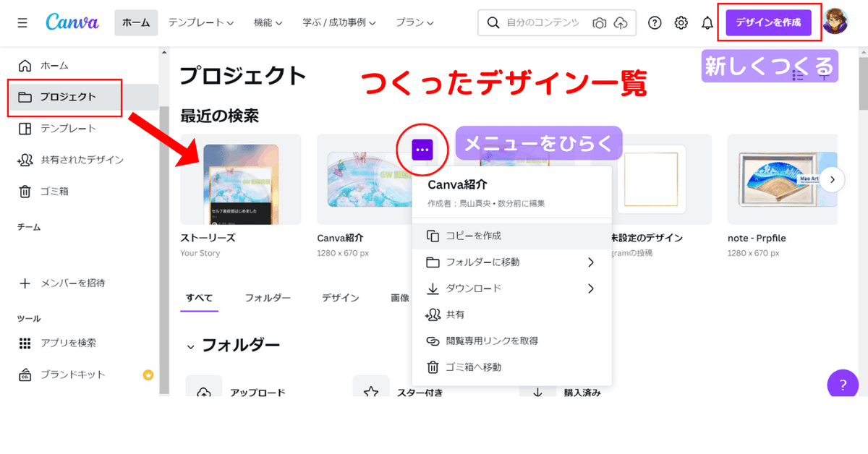
Task: Open the user profile avatar
Action: click(x=835, y=22)
